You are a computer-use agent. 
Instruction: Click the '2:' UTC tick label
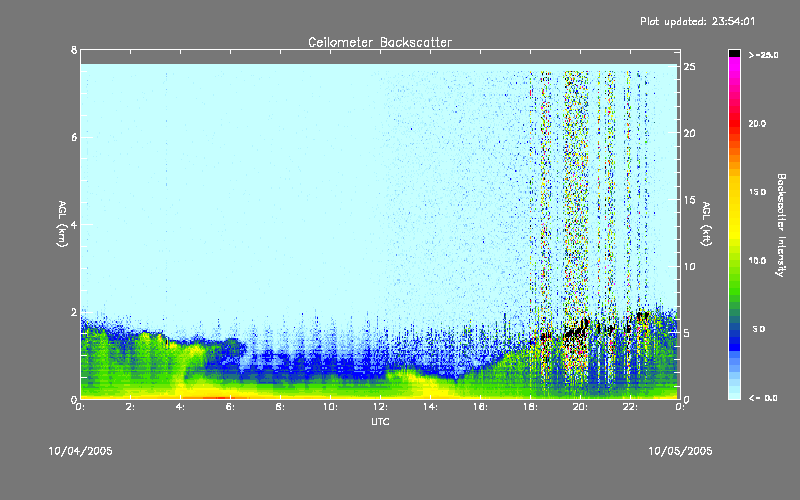point(131,407)
